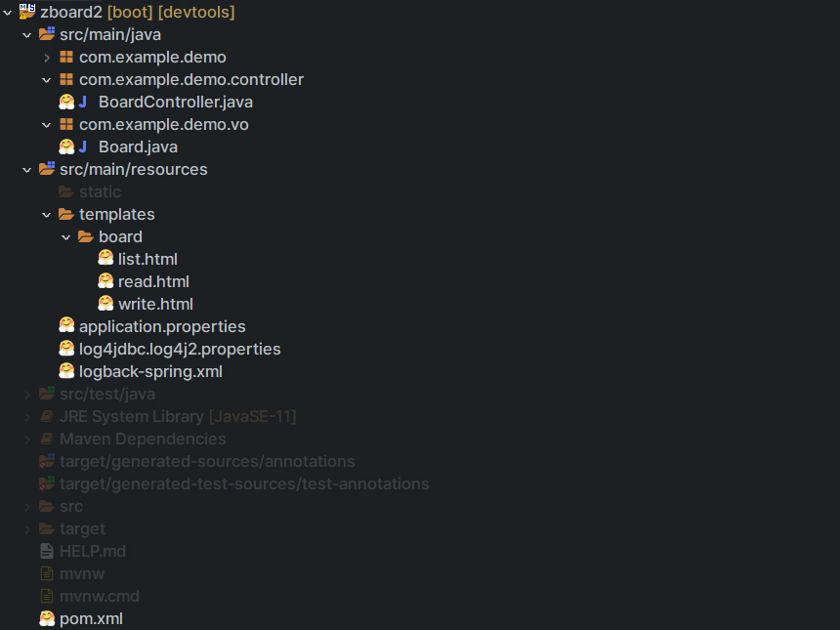Click the logback-spring.xml file icon

click(x=66, y=371)
